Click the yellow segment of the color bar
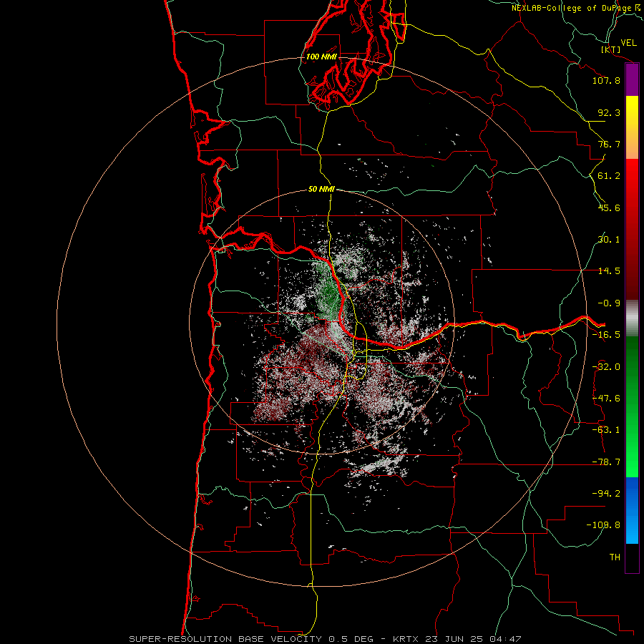This screenshot has width=644, height=644. (x=632, y=113)
